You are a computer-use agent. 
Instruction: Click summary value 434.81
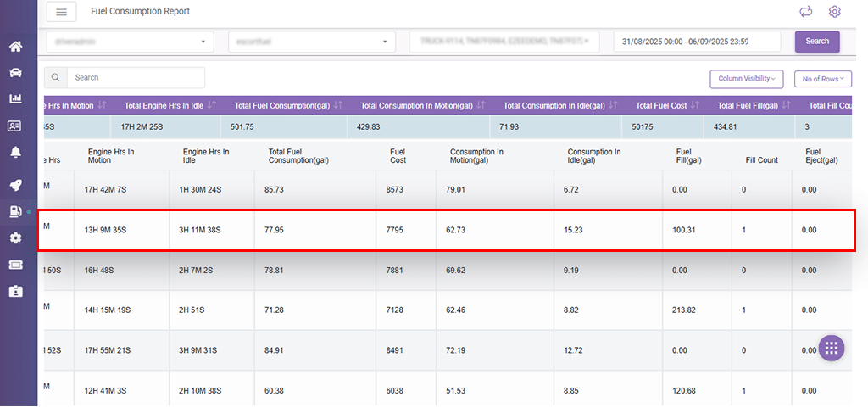click(726, 126)
